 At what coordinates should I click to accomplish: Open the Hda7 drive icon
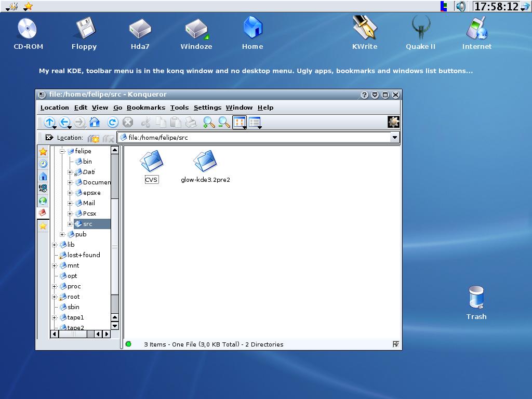[x=140, y=33]
